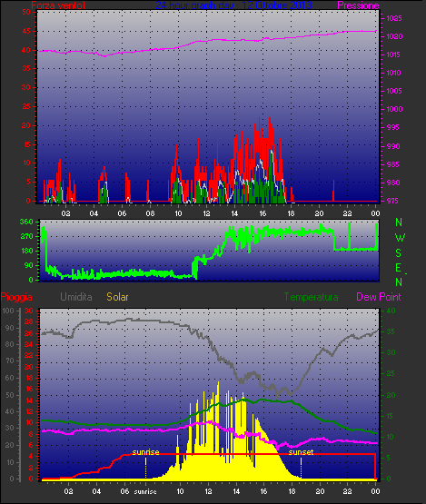Screen dimensions: 426x504
Task: Click the '995' pressure axis value
Action: coord(392,127)
